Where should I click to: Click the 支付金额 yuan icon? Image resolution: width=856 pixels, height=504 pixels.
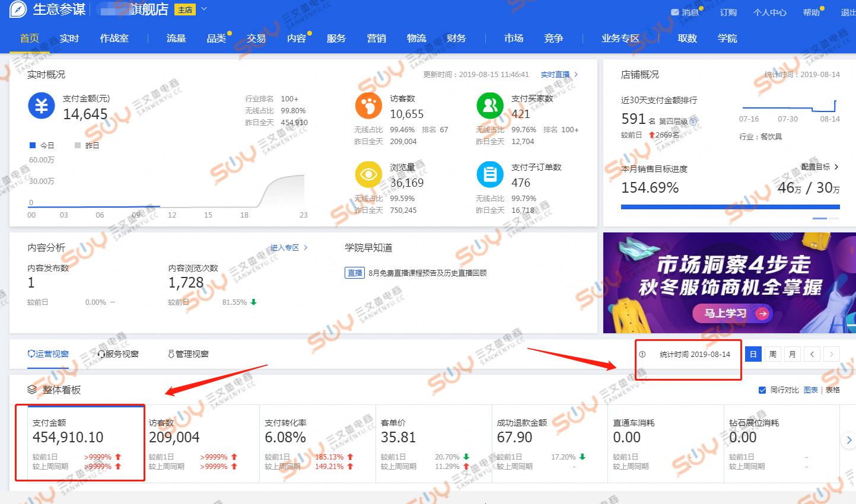coord(42,106)
